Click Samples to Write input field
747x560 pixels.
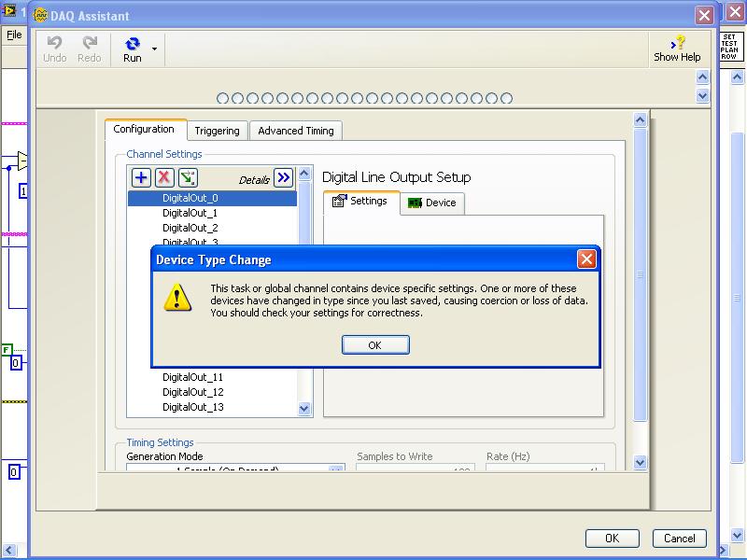416,468
